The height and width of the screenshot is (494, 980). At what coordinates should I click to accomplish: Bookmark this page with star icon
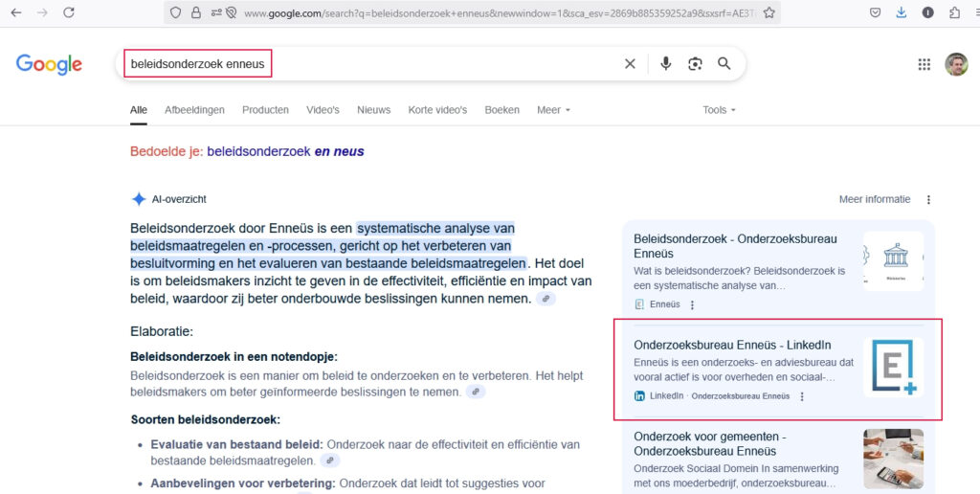pos(769,12)
